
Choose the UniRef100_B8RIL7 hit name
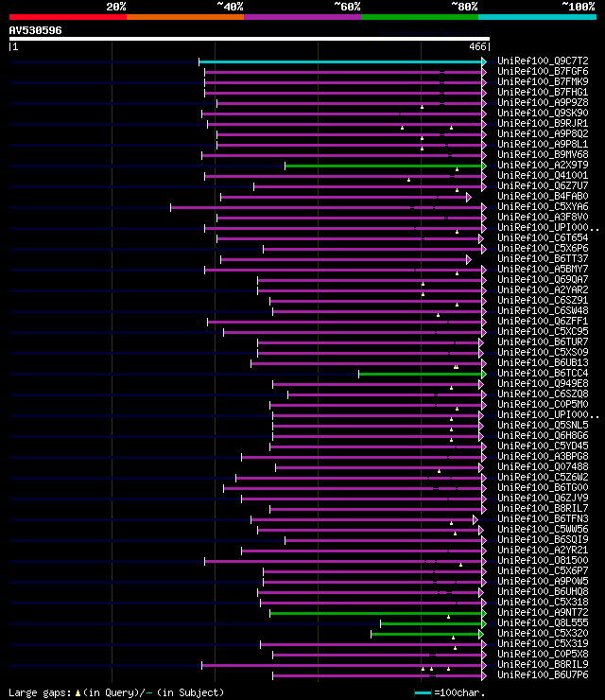point(543,509)
